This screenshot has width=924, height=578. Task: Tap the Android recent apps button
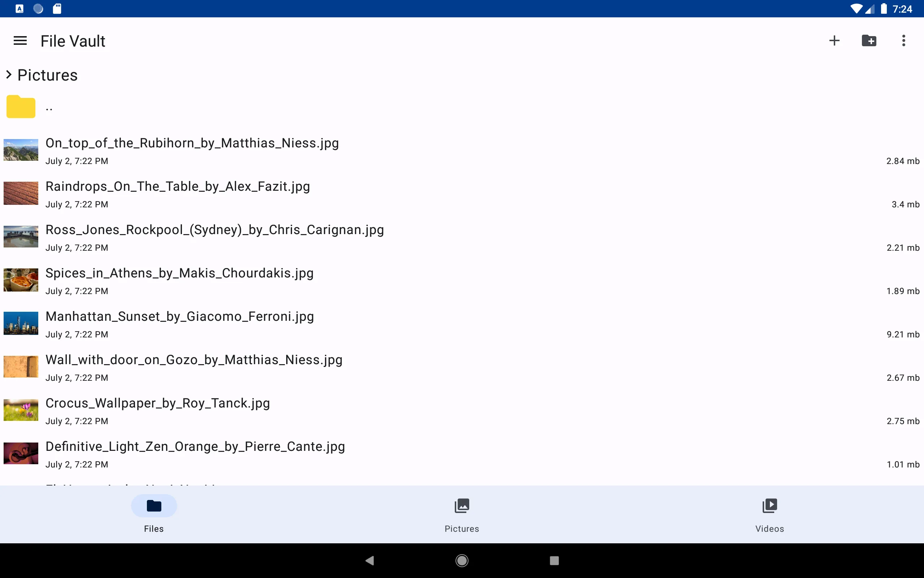click(x=554, y=560)
